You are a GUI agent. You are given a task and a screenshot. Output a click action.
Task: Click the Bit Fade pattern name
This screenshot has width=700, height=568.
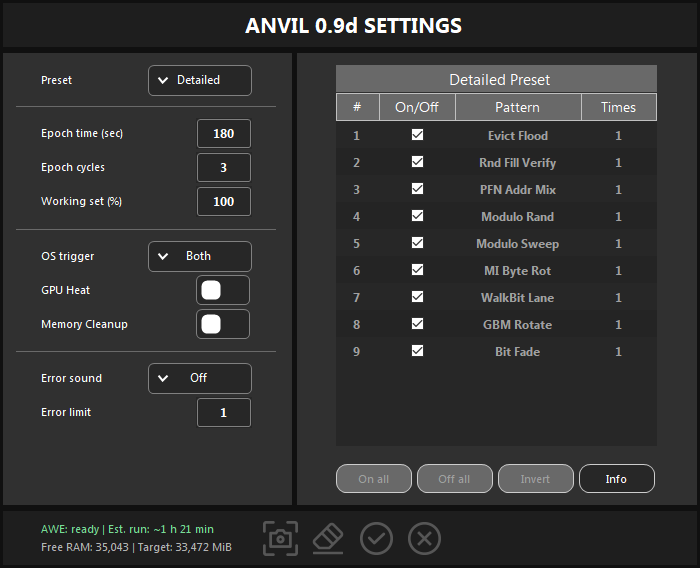[518, 352]
